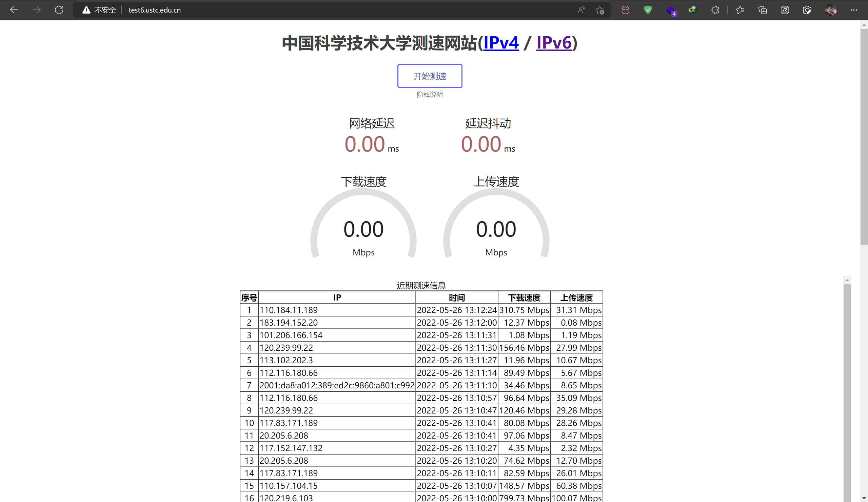Select IP cell 101.206.166.154
Image resolution: width=868 pixels, height=502 pixels.
coord(337,335)
